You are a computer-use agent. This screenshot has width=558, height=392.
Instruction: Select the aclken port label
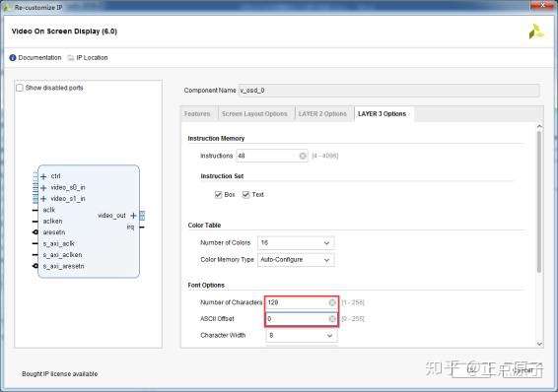click(x=52, y=221)
